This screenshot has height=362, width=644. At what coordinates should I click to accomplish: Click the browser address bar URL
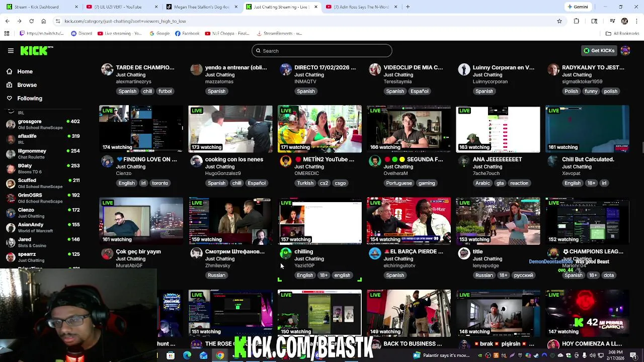tap(125, 21)
